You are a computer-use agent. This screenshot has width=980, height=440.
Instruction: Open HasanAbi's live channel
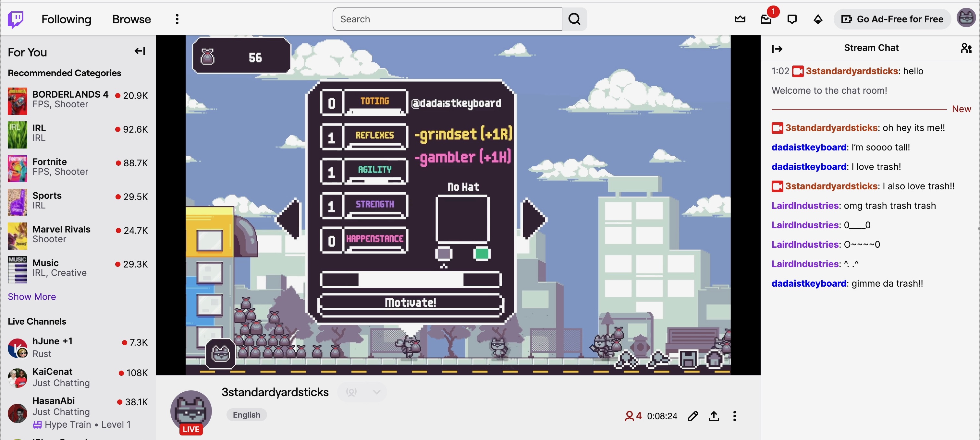(54, 406)
